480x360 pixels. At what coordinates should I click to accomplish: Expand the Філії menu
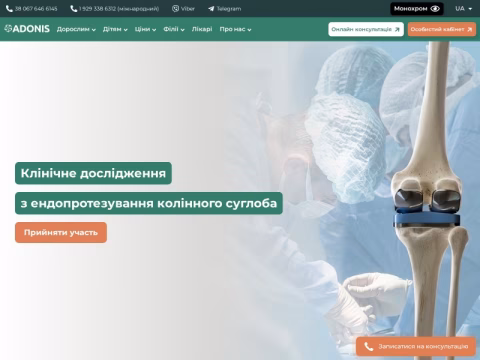point(174,29)
